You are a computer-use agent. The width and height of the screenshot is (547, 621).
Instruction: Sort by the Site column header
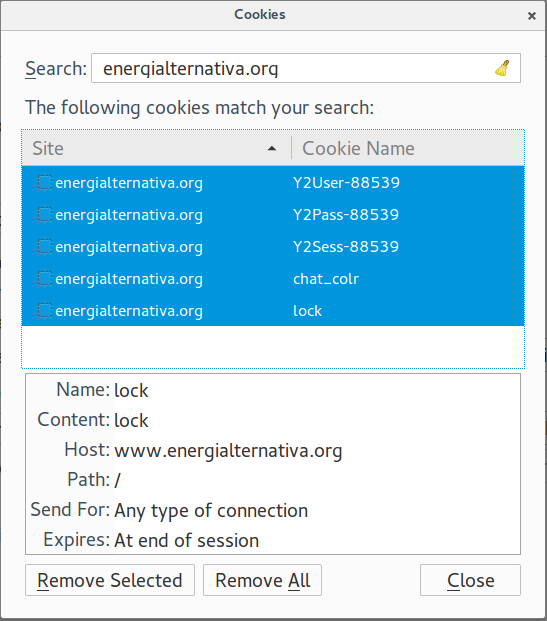(157, 148)
